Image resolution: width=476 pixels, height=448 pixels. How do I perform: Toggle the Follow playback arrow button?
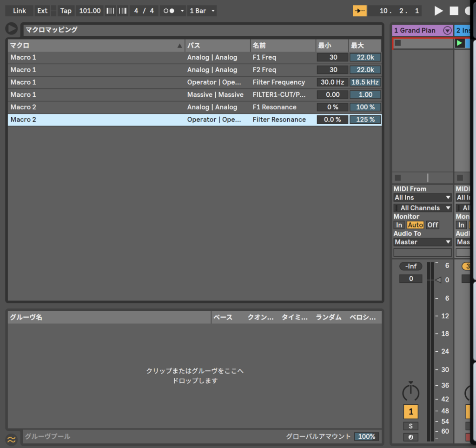[359, 11]
